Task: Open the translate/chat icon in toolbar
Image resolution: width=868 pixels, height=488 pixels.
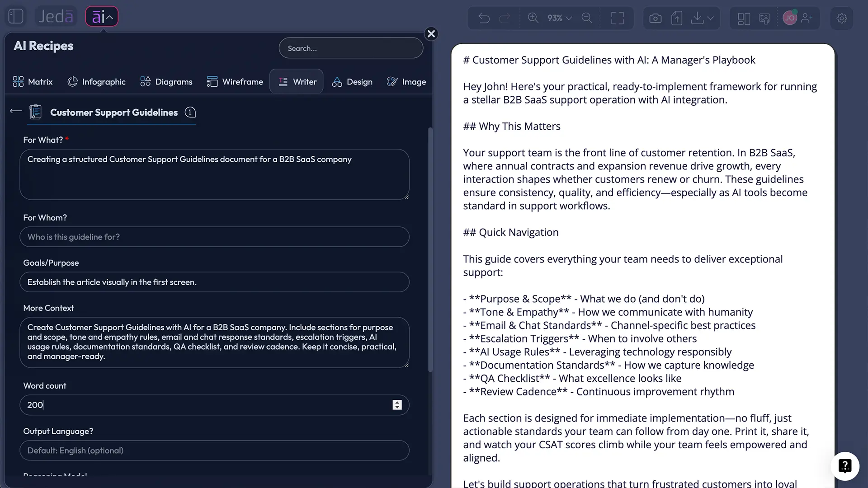Action: tap(764, 19)
